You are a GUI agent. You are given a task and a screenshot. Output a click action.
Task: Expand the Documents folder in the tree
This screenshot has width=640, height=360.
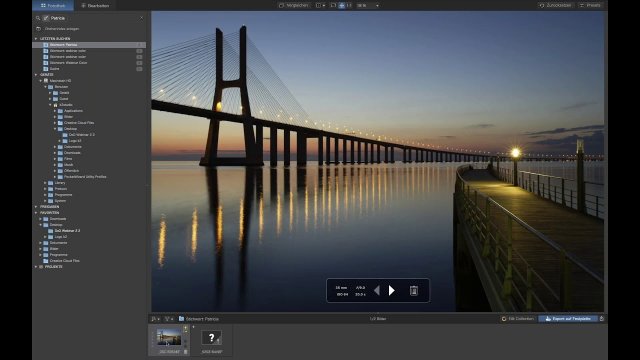[55, 147]
